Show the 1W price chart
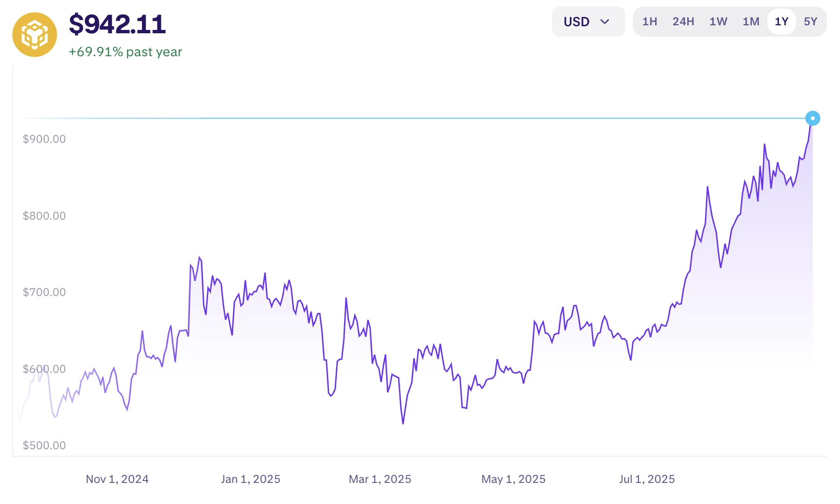Viewport: 840px width, 504px height. 718,22
